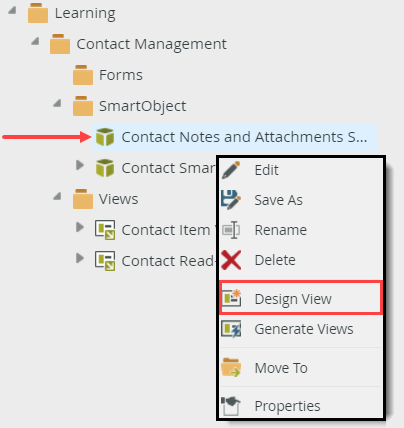This screenshot has width=404, height=428.
Task: Open the Contact Read view item
Action: point(155,261)
